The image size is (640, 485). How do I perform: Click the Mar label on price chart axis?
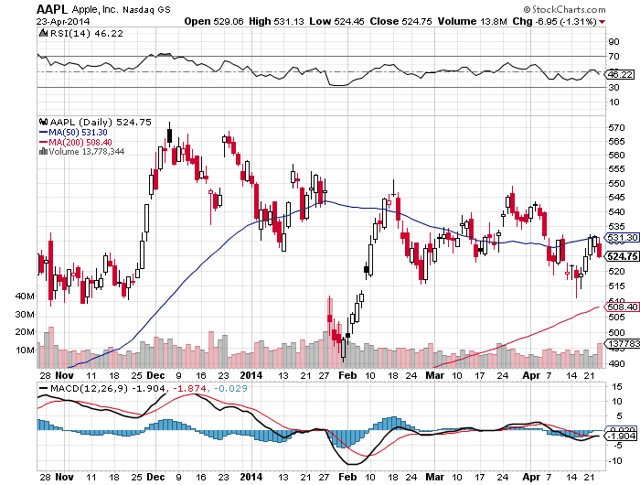tap(435, 376)
